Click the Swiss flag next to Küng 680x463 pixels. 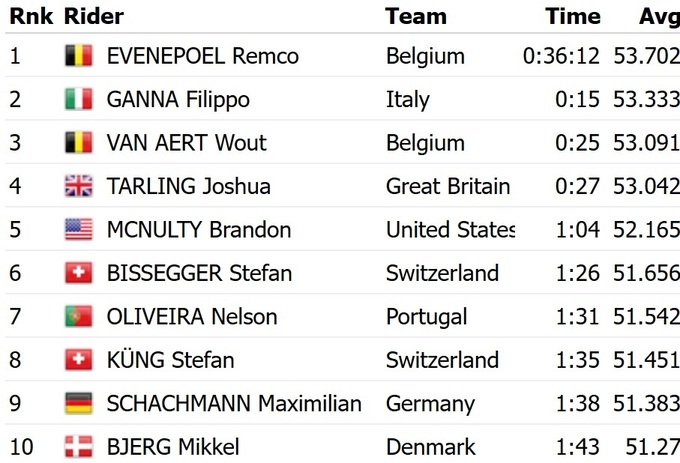(78, 360)
